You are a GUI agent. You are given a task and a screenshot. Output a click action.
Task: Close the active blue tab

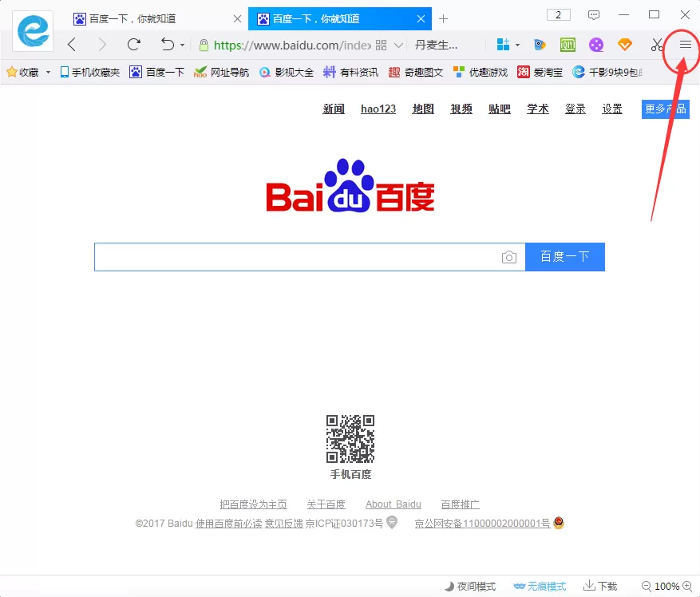pos(421,18)
